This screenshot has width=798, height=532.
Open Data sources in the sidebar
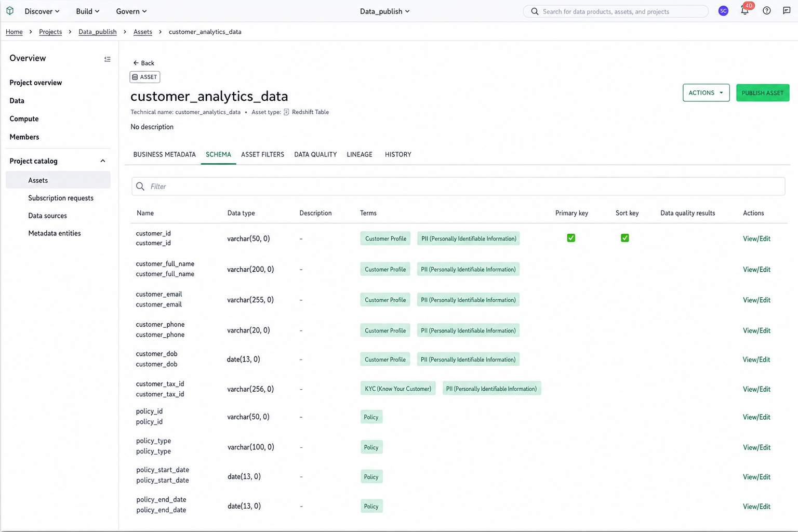click(x=47, y=216)
